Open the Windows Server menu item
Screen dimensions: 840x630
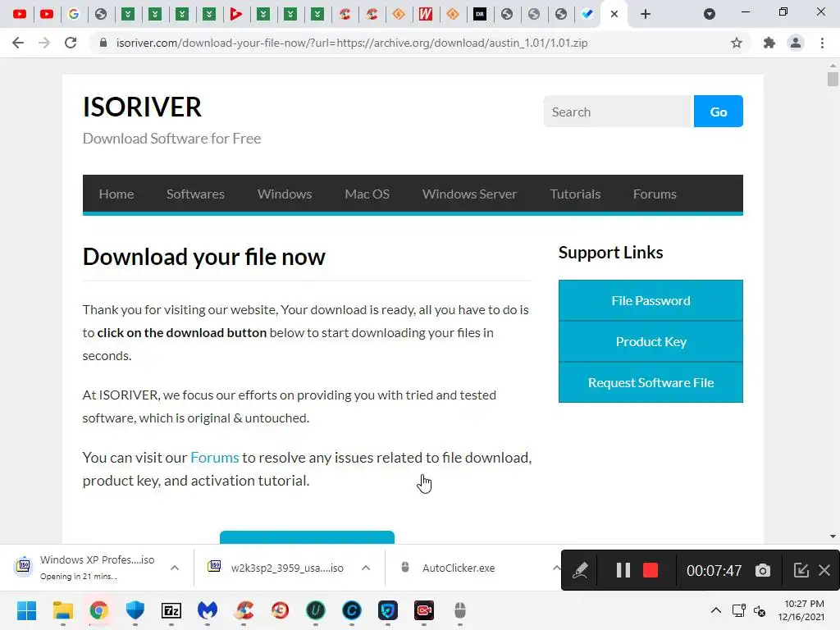click(469, 194)
